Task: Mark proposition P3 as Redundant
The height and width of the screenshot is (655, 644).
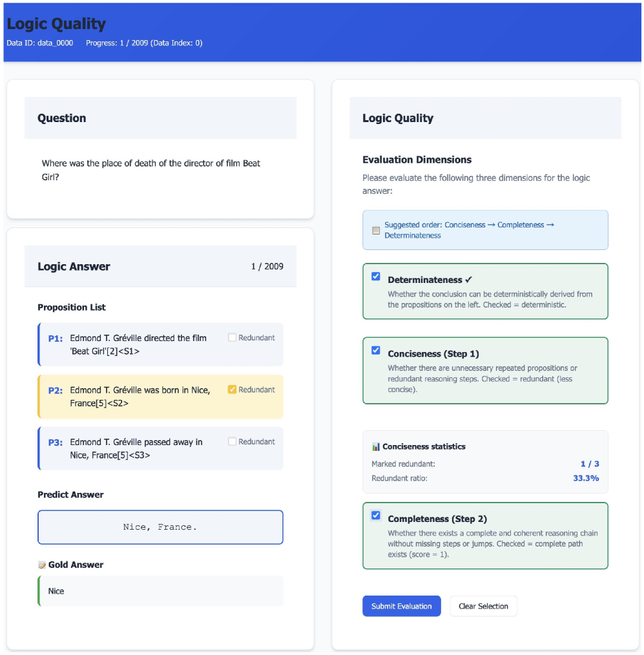Action: tap(233, 442)
